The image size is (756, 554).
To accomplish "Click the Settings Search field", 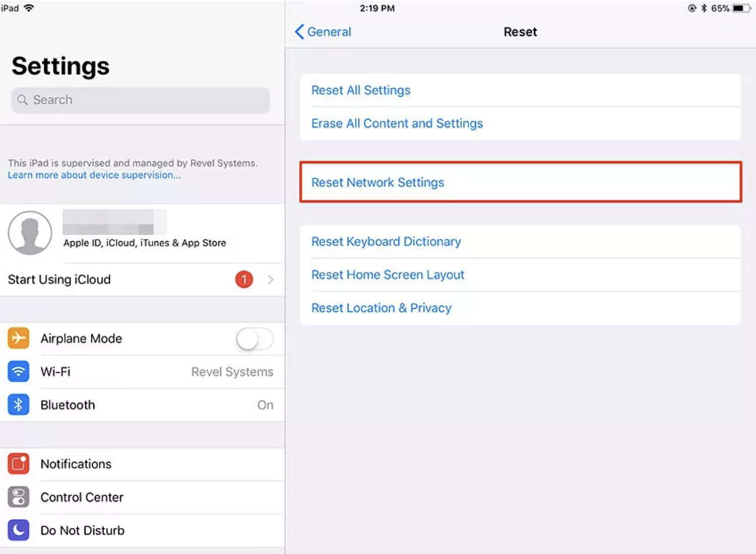I will click(141, 100).
